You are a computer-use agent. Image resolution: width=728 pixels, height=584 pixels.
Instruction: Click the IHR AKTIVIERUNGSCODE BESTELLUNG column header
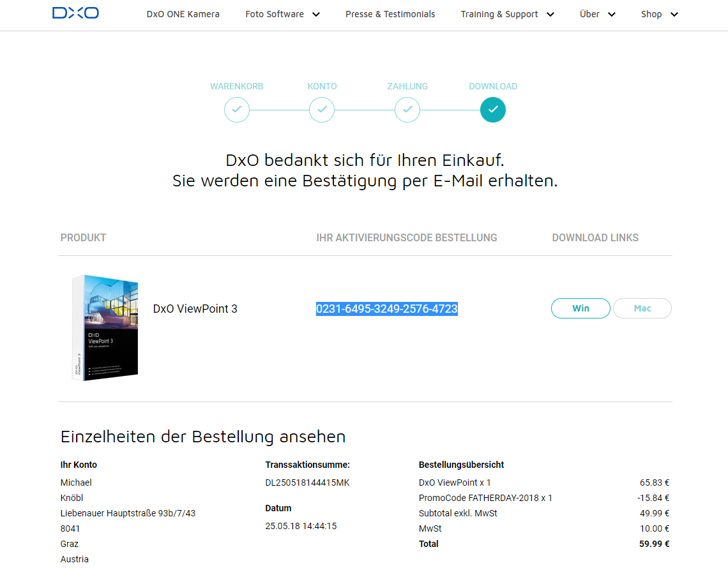tap(407, 238)
